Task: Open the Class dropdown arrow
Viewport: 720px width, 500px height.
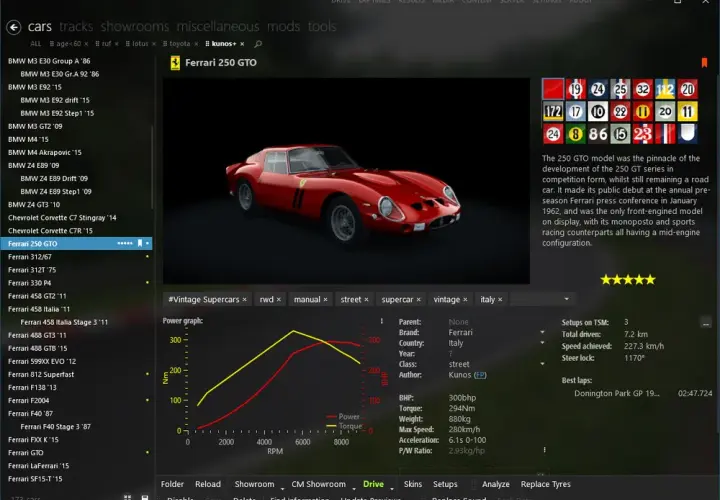Action: click(x=542, y=364)
